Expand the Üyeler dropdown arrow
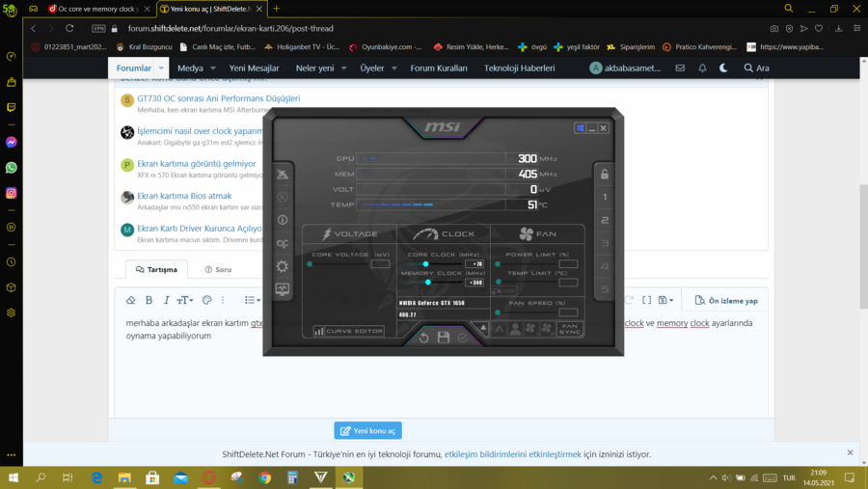The height and width of the screenshot is (489, 868). tap(394, 68)
